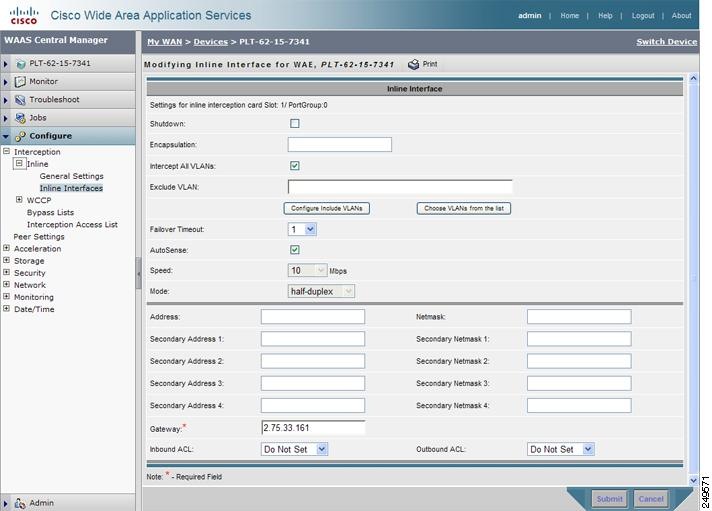Click the Secondary Netmask 4 field
The height and width of the screenshot is (511, 712).
coord(579,406)
